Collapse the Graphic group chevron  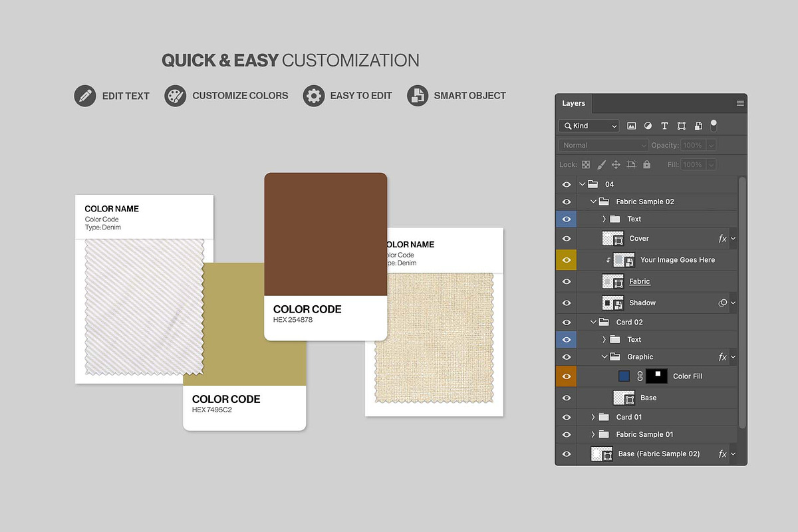click(x=604, y=357)
